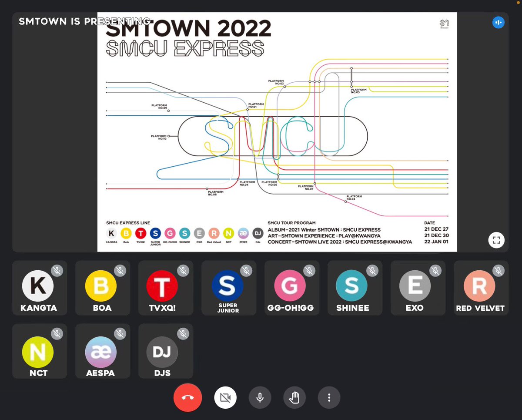522x420 pixels.
Task: Click the 22 JAN 01 date text
Action: coord(436,242)
